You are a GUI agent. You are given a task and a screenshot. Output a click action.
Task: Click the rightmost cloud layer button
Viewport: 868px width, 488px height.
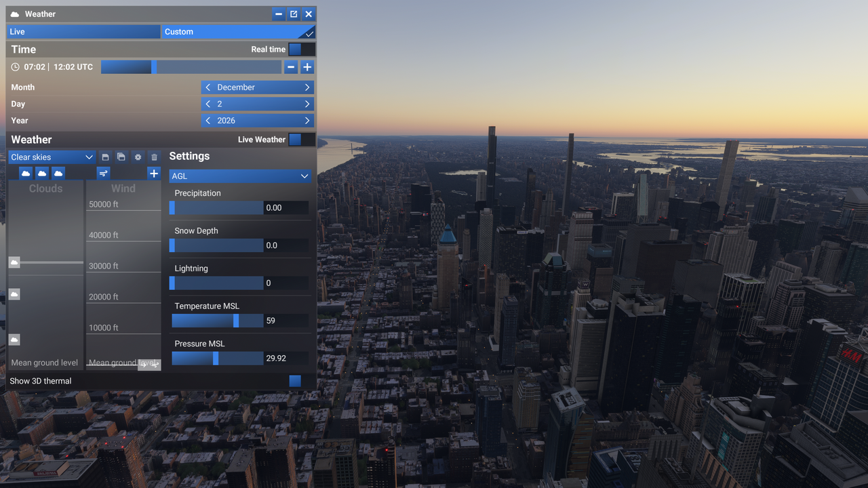tap(58, 174)
